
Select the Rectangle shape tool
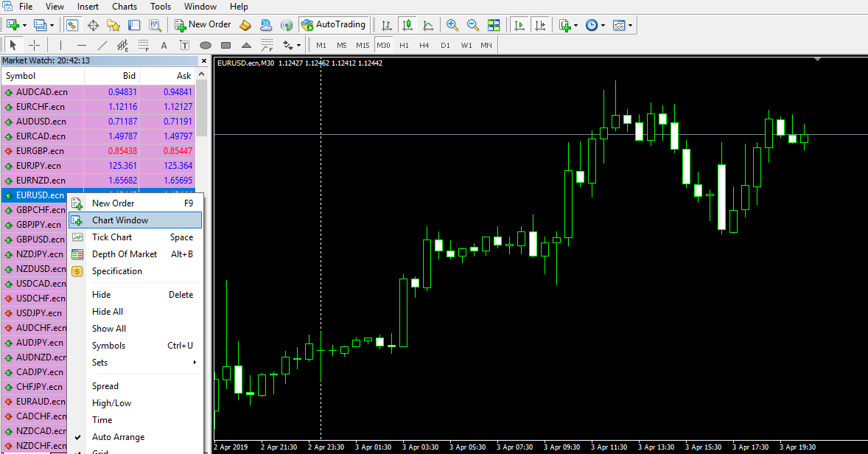(226, 46)
